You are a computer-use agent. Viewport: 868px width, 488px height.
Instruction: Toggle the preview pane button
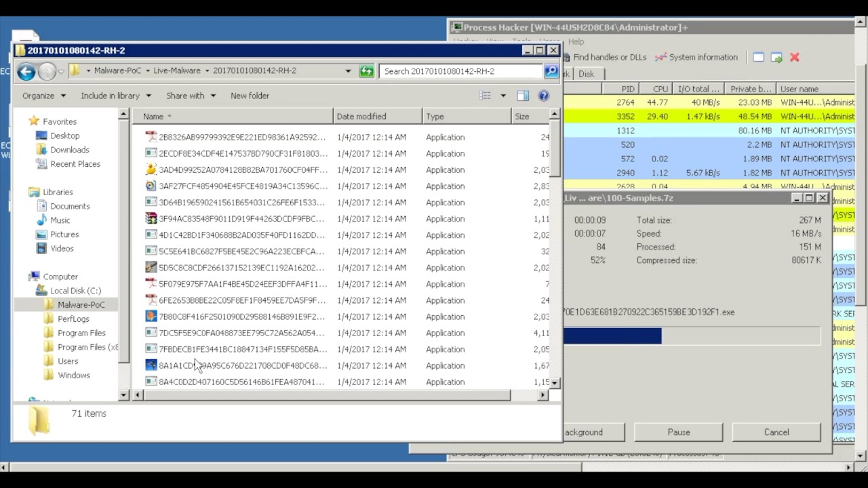tap(523, 96)
